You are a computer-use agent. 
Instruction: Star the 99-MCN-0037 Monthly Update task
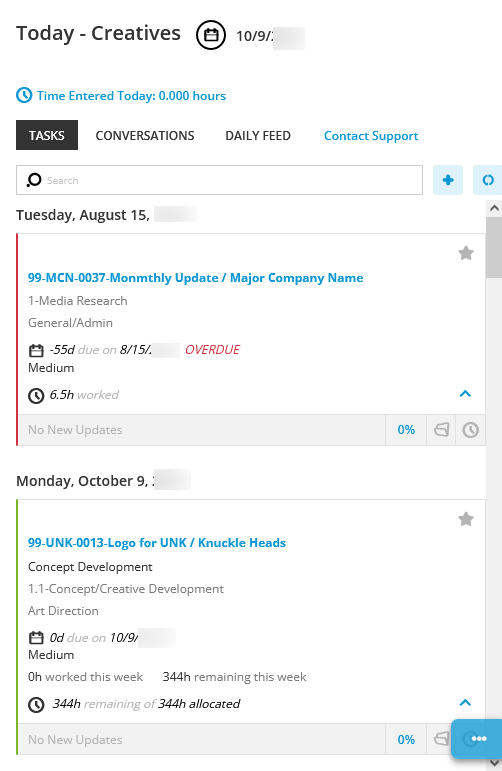click(x=466, y=253)
